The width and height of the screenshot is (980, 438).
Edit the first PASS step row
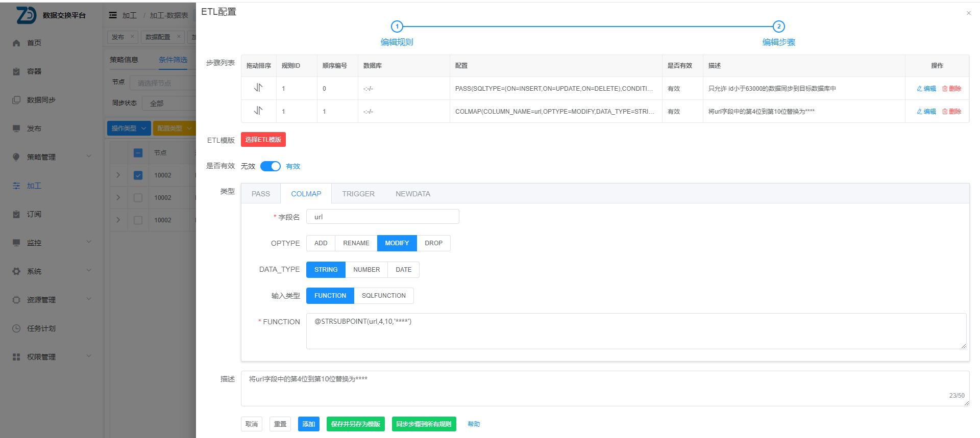926,89
